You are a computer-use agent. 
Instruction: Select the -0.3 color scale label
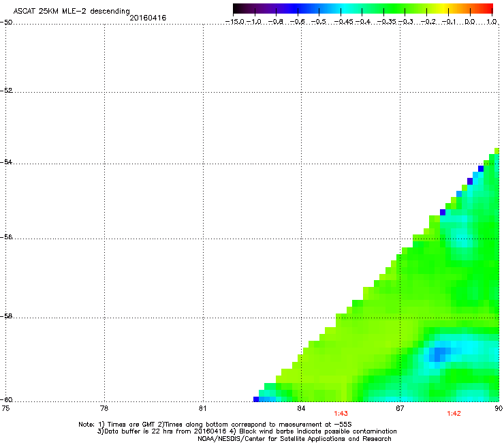pyautogui.click(x=406, y=22)
